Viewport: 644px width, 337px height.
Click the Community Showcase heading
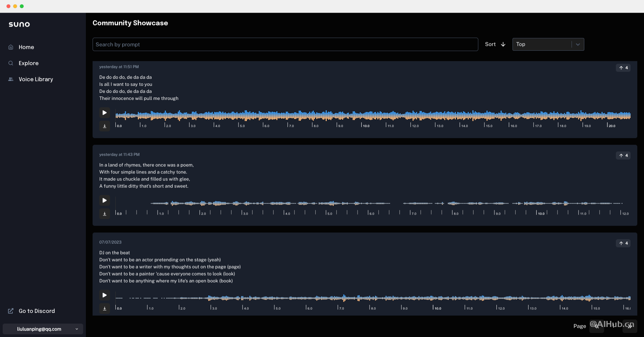click(130, 23)
